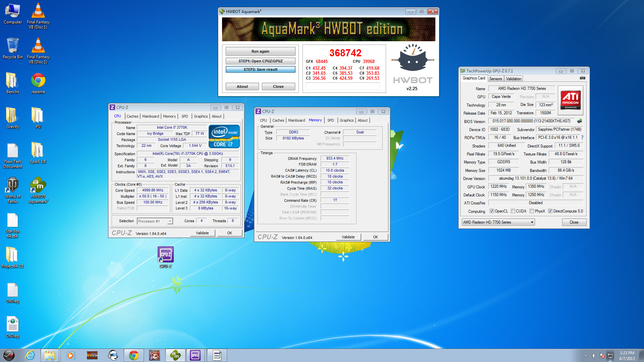Screen dimensions: 644x362
Task: Click the GPU-Z screenshot camera icon
Action: pyautogui.click(x=583, y=78)
